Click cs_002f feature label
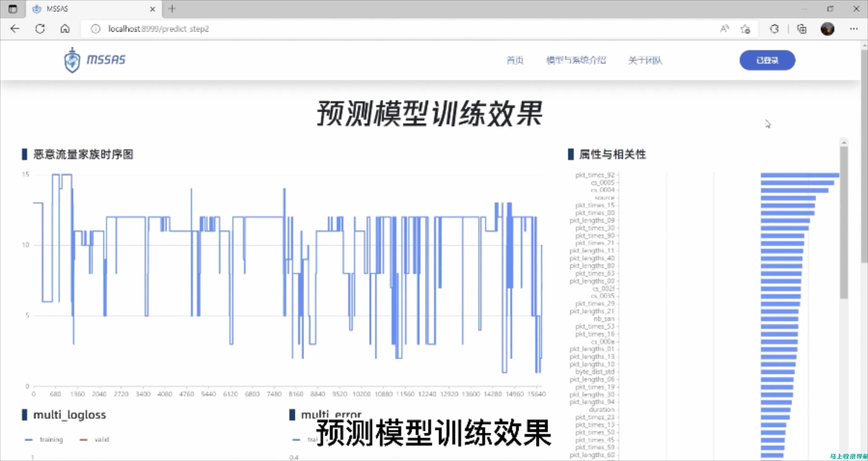The image size is (868, 461). 603,289
